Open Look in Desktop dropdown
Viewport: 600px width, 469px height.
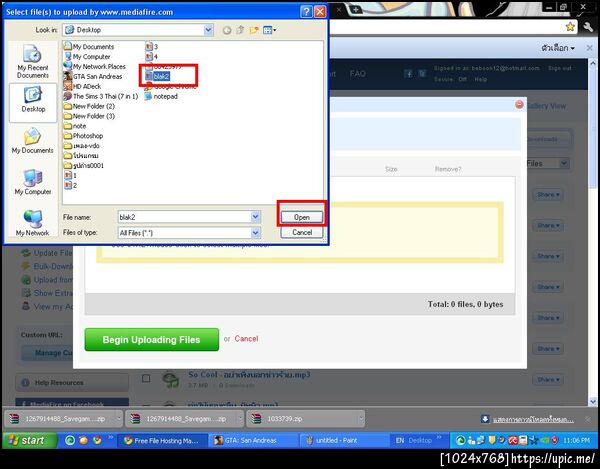pos(208,30)
